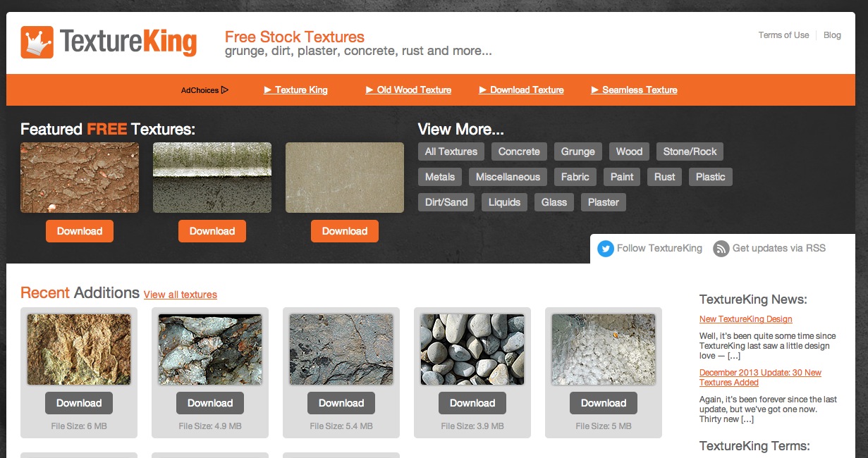
Task: Select the Metals category
Action: pos(440,177)
